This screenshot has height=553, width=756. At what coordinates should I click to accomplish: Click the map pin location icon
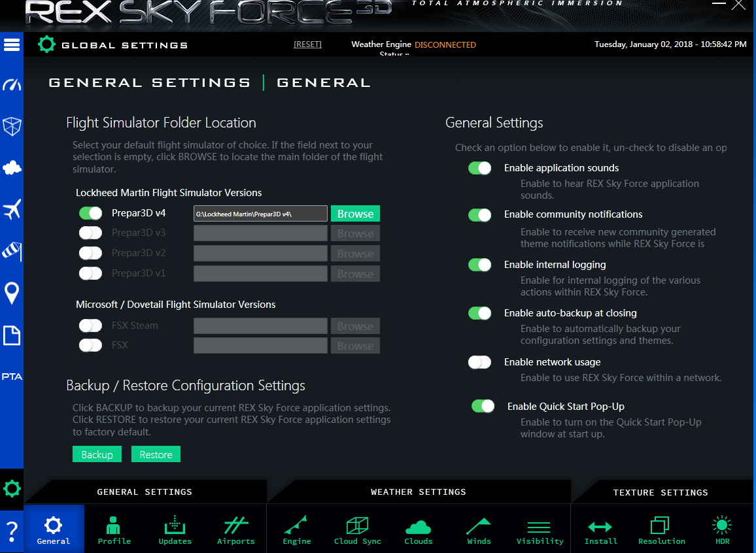pos(12,293)
